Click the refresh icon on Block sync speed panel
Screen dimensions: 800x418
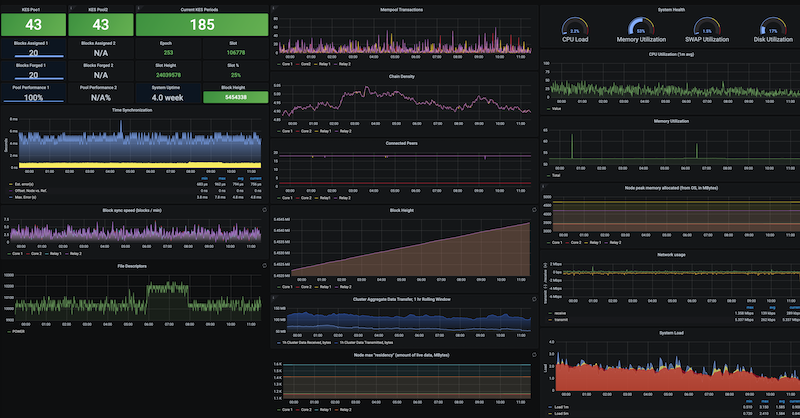tap(263, 211)
